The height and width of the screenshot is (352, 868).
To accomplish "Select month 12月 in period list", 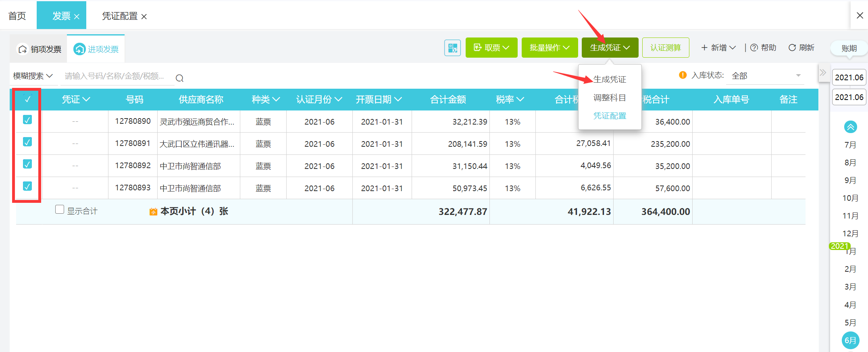I will [850, 233].
